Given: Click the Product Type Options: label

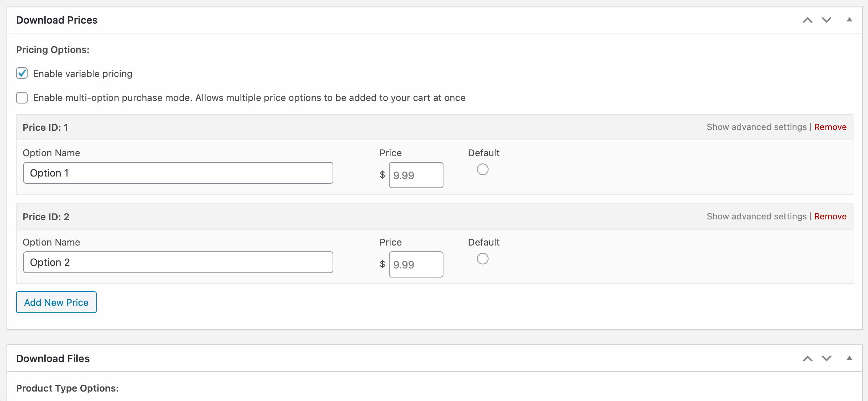Looking at the screenshot, I should (67, 388).
